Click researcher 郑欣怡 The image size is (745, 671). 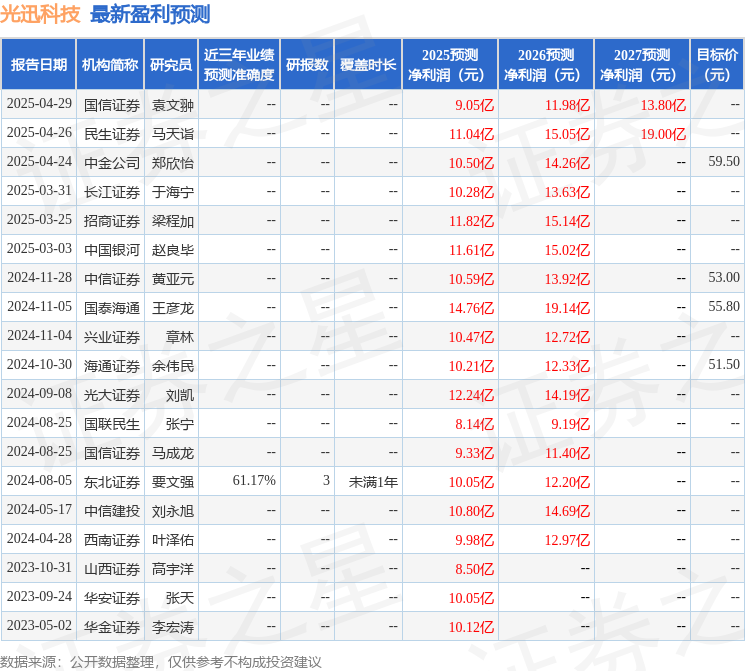coord(173,163)
